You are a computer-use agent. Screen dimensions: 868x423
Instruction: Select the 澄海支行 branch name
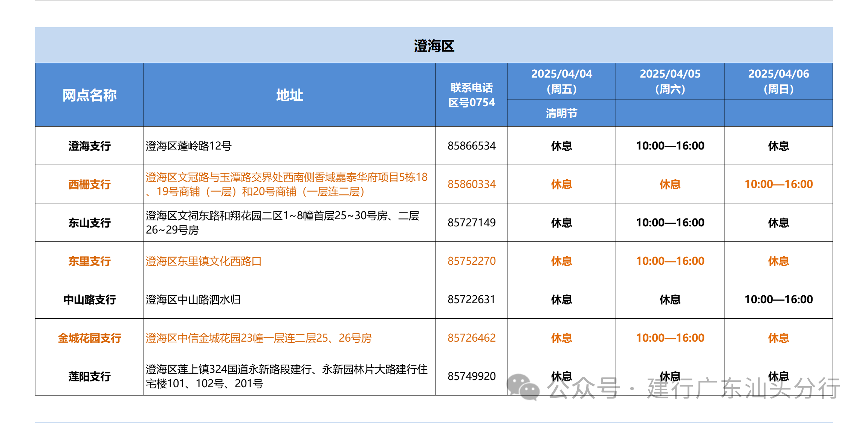pos(89,146)
